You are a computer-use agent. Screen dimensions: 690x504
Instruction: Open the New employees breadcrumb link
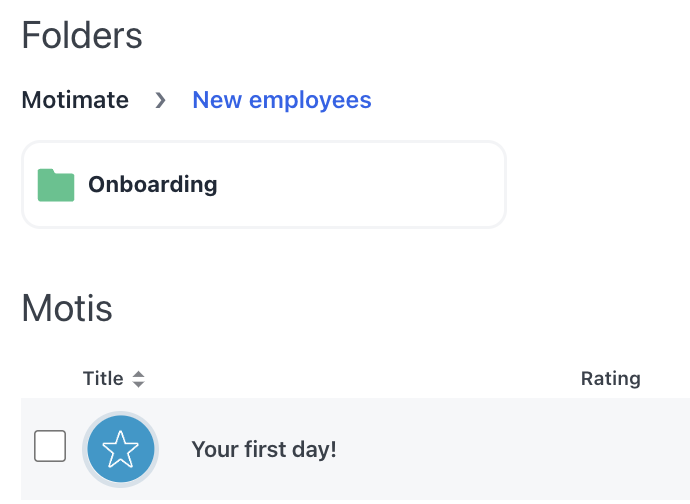[x=281, y=101]
